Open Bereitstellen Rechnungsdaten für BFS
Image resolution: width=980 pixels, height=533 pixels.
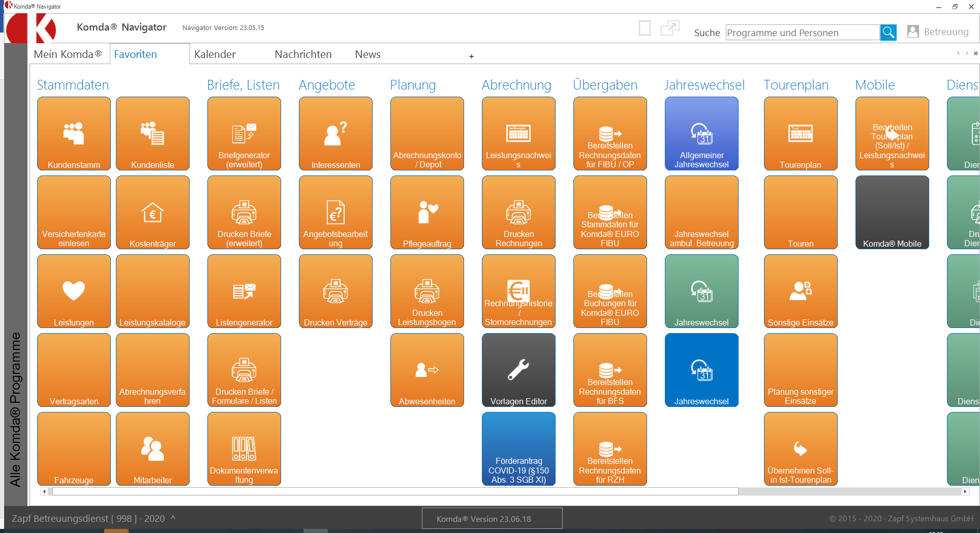tap(610, 370)
